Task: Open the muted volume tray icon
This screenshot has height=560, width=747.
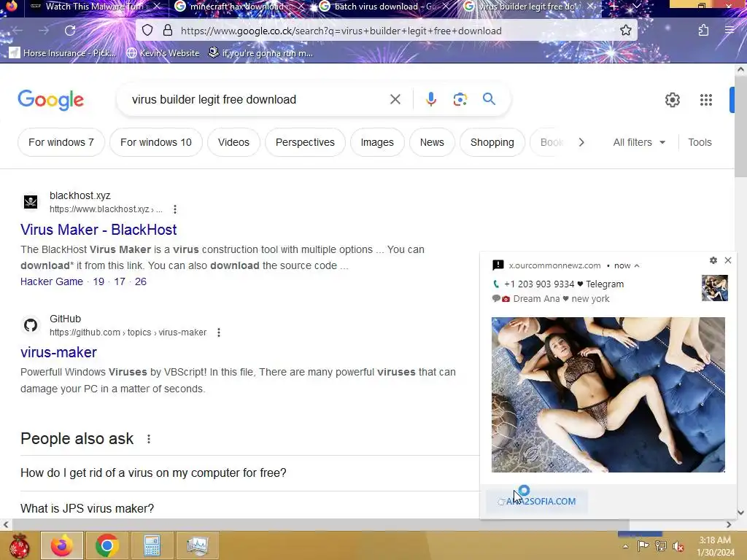Action: tap(678, 546)
